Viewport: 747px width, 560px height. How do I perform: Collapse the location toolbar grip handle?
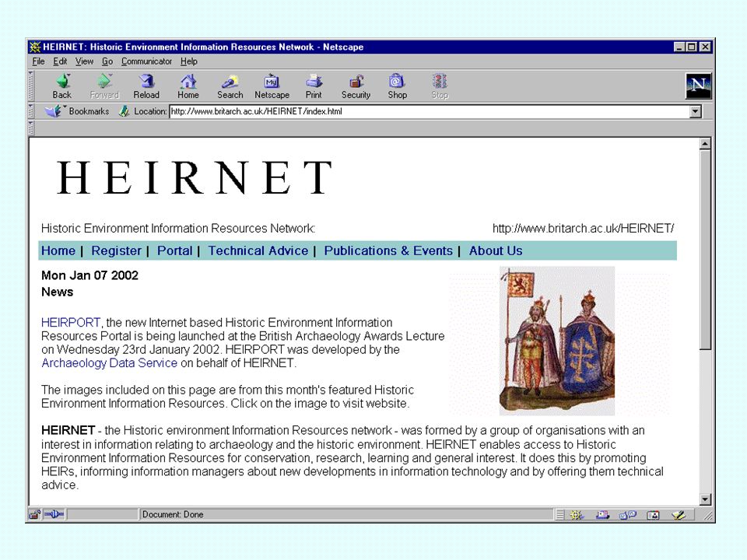pyautogui.click(x=31, y=111)
